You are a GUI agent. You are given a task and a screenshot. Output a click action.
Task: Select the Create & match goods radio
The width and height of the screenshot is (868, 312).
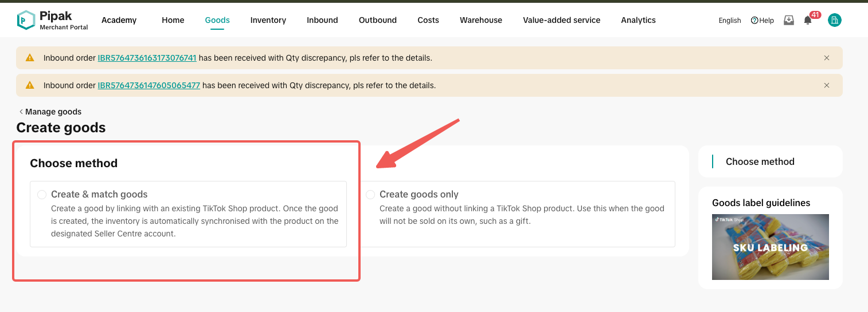coord(42,195)
